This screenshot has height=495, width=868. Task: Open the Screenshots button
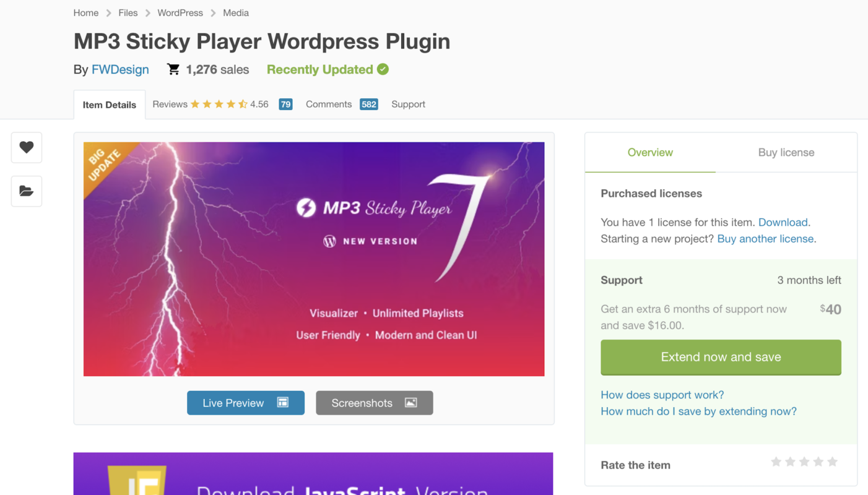[x=374, y=403]
